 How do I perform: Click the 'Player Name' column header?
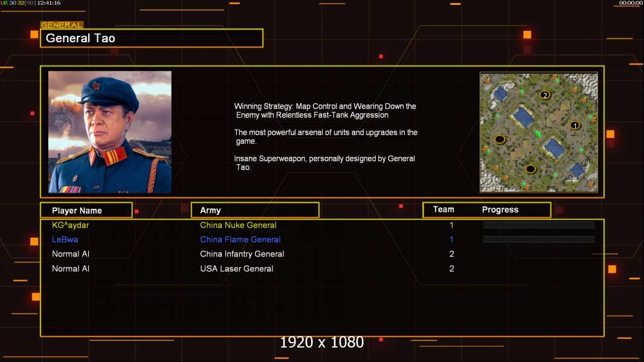coord(86,211)
